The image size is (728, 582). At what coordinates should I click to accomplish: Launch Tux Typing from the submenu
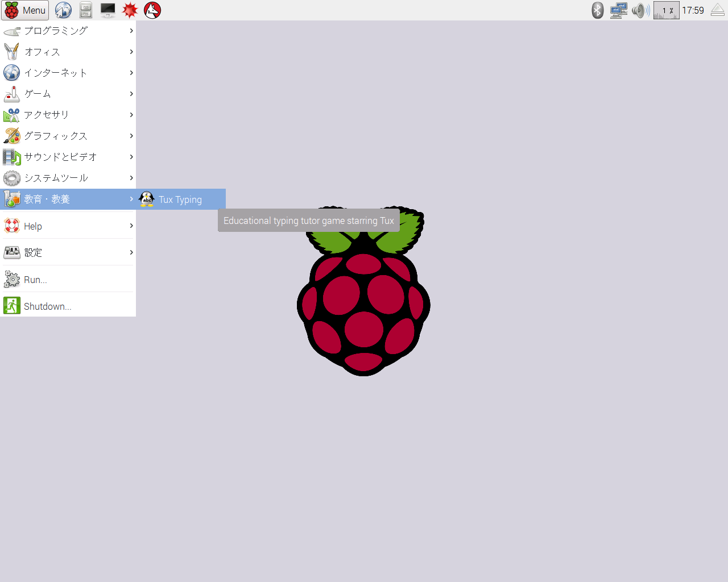point(181,199)
